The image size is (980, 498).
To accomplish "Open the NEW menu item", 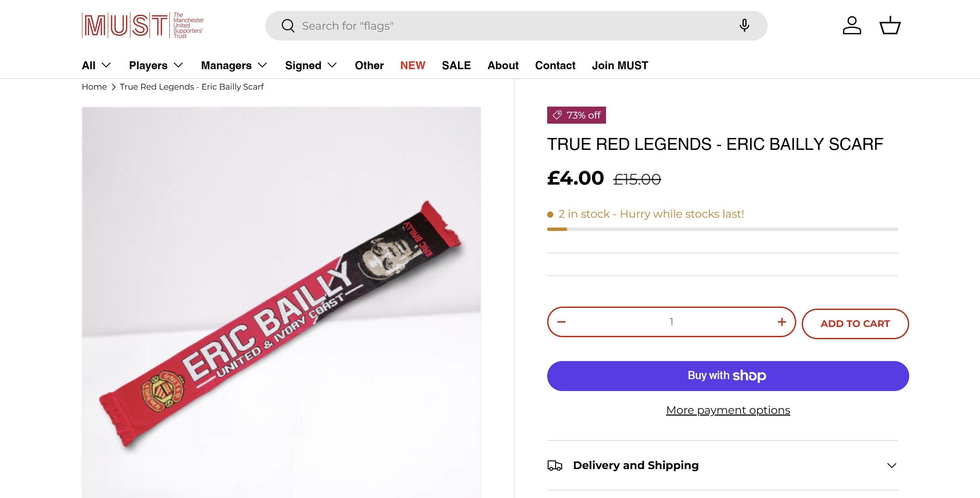I will coord(412,65).
